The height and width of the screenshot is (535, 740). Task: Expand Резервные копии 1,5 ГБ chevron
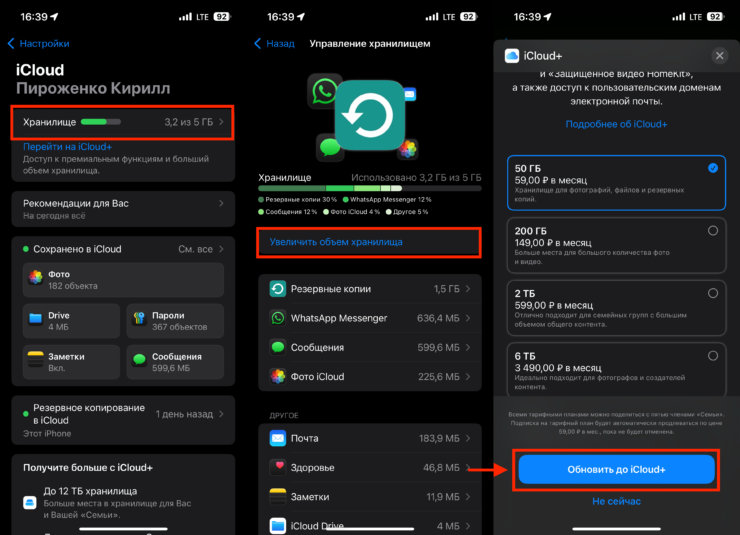(468, 289)
